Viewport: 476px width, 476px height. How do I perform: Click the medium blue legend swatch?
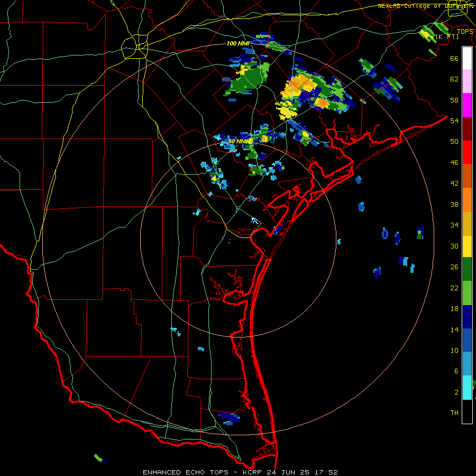click(467, 340)
